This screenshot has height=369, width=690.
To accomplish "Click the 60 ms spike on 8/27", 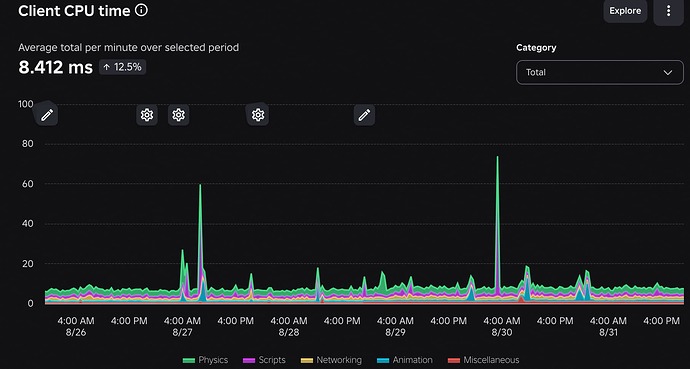I will (200, 185).
